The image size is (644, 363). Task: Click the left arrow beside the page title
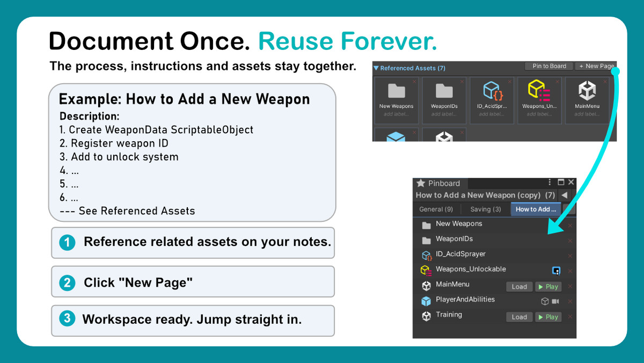click(x=565, y=195)
